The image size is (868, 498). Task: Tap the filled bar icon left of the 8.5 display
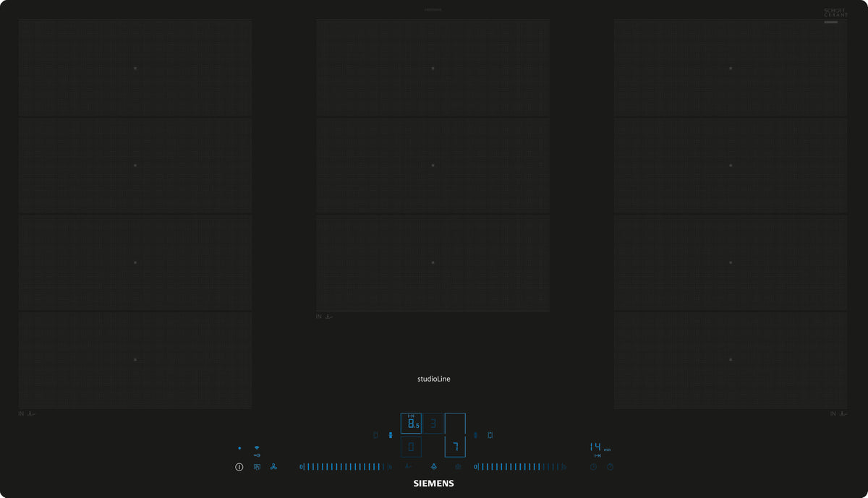391,435
